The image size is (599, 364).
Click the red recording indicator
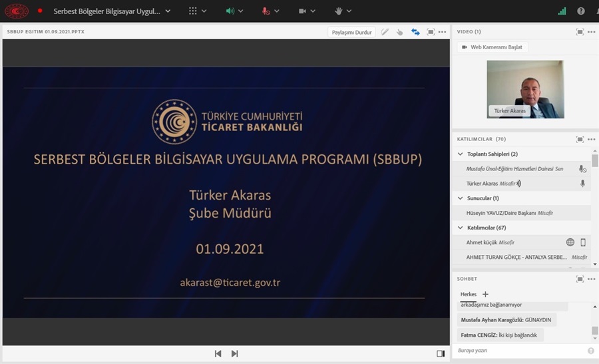click(x=40, y=11)
